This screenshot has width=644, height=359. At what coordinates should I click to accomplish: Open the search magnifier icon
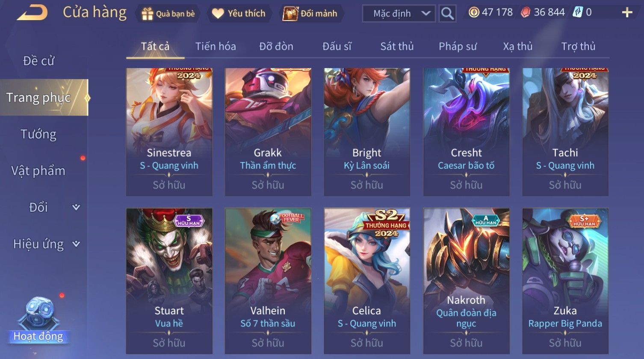click(x=447, y=14)
